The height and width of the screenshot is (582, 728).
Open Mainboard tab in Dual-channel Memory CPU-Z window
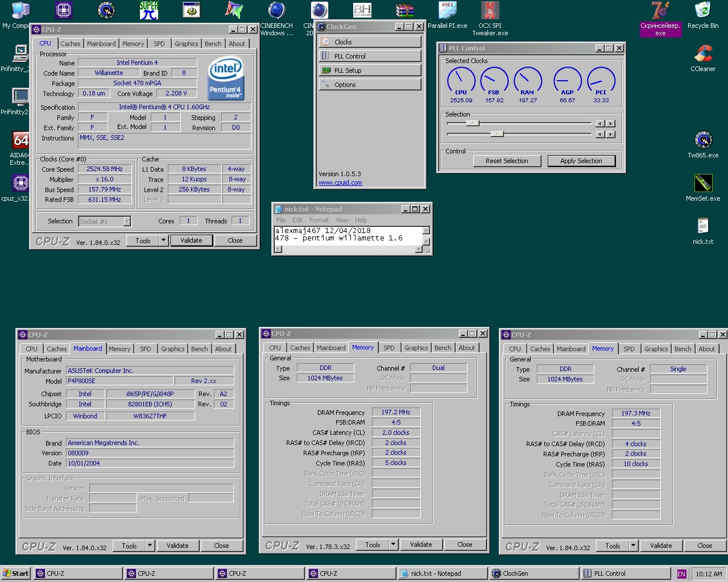331,348
